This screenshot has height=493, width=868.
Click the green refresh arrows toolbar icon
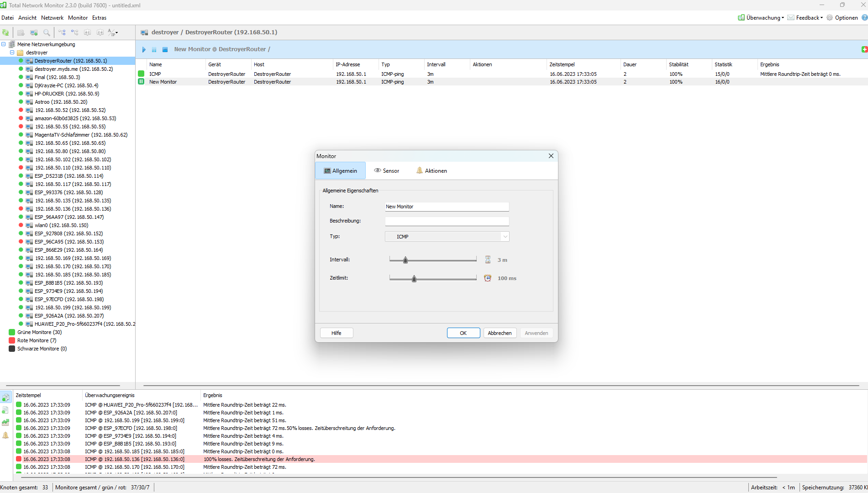(x=5, y=32)
